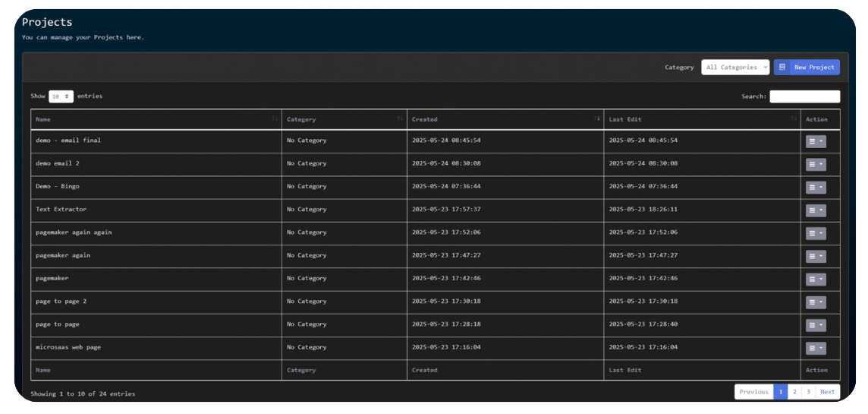The width and height of the screenshot is (868, 414).
Task: Open the All Categories dropdown
Action: click(x=734, y=68)
